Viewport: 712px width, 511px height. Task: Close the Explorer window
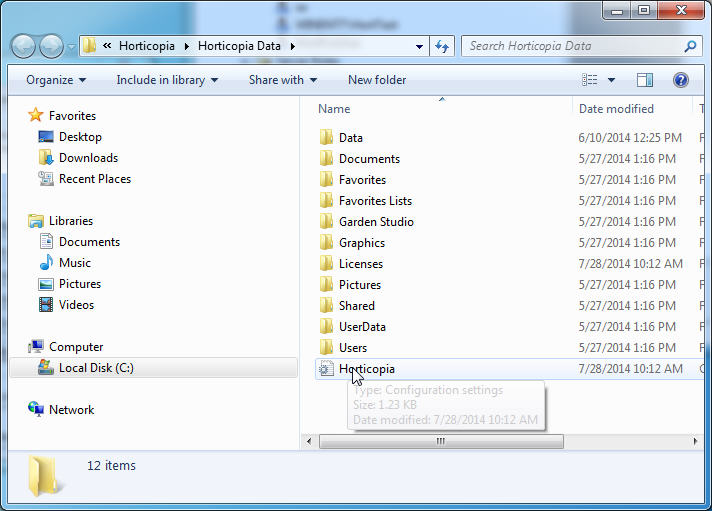pos(681,11)
